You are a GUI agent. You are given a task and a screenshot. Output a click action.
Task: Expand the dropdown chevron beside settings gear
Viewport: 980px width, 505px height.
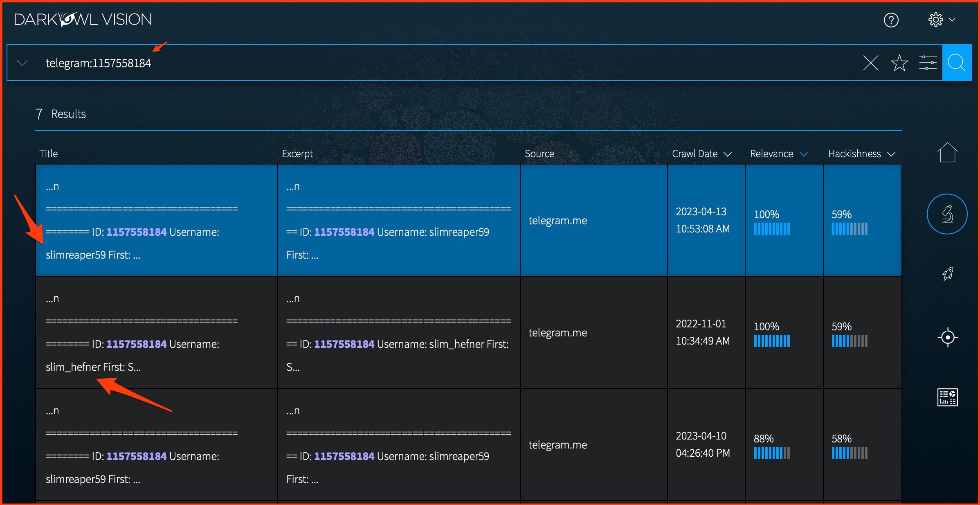coord(952,20)
